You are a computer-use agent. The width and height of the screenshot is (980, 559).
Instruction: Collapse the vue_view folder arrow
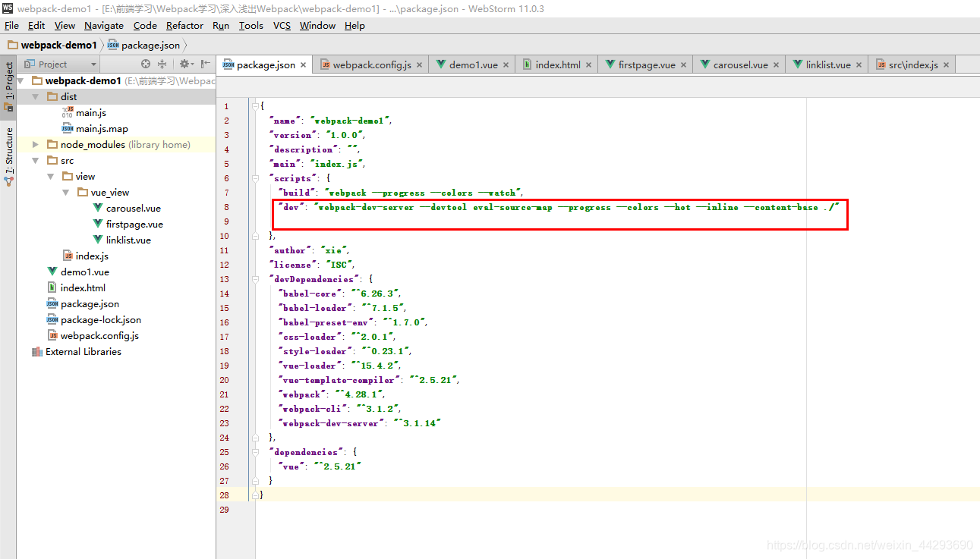66,192
